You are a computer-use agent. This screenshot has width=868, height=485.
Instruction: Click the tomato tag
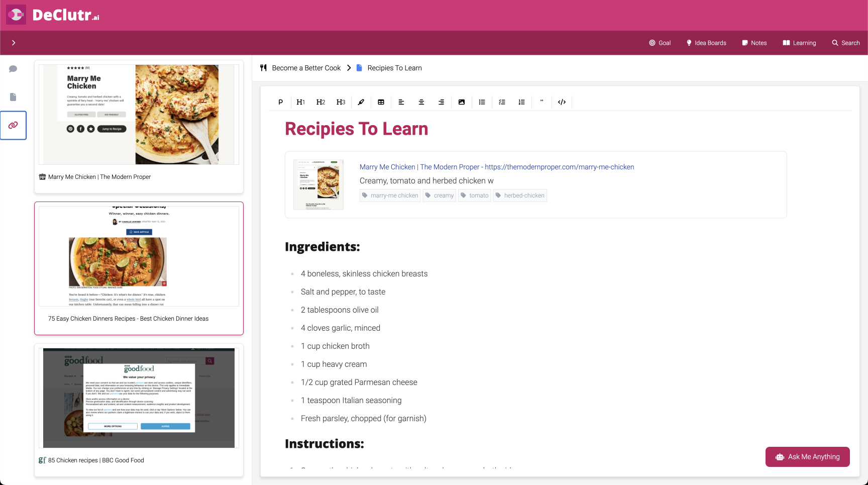[x=475, y=196]
